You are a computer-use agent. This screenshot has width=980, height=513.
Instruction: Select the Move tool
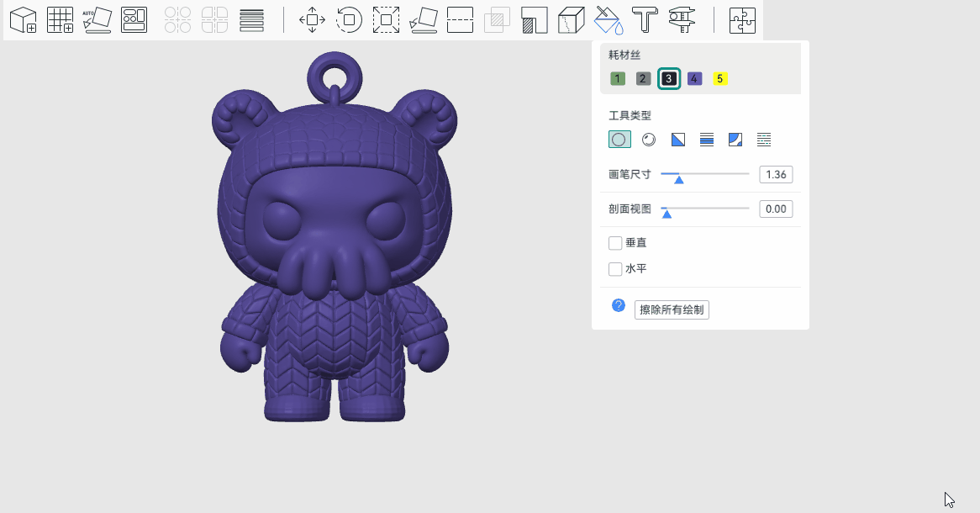(312, 20)
